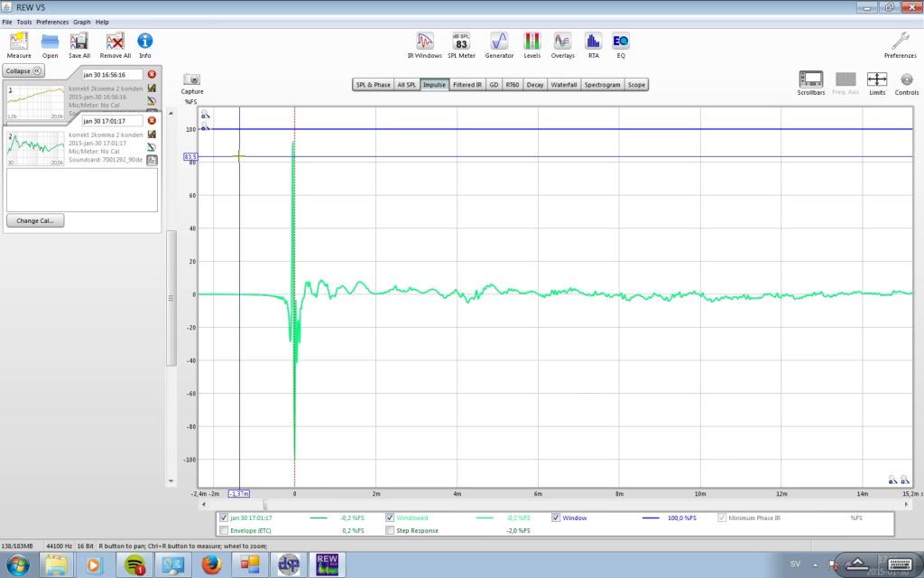Screen dimensions: 924x578
Task: Open the Help menu
Action: click(x=102, y=22)
